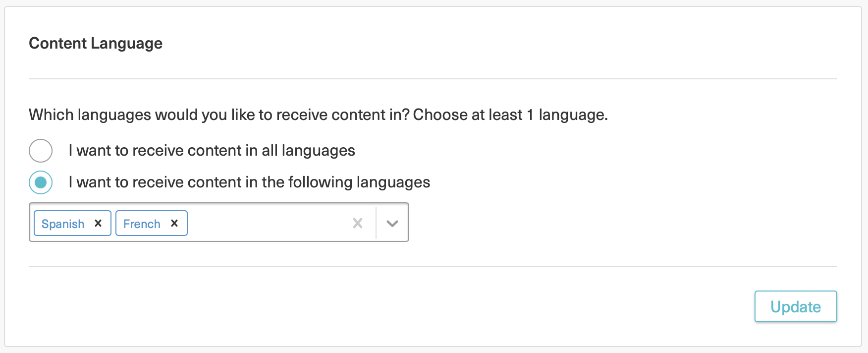
Task: Enable receiving content in every language
Action: pyautogui.click(x=41, y=151)
